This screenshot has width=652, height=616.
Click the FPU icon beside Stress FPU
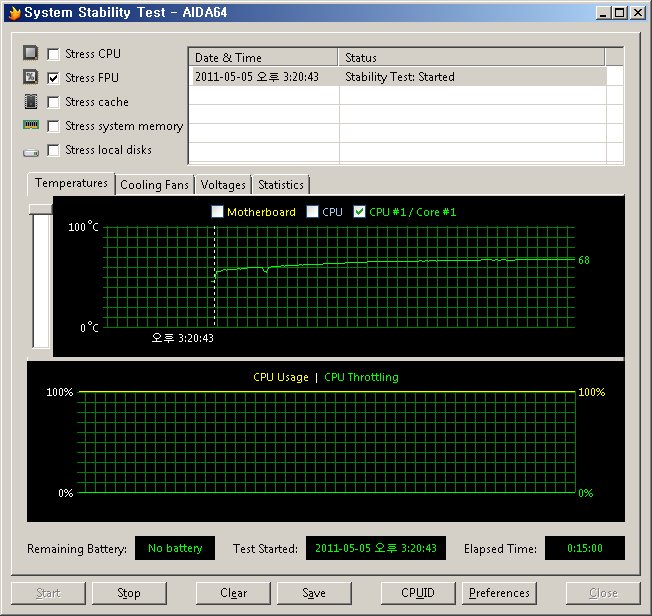click(x=30, y=77)
